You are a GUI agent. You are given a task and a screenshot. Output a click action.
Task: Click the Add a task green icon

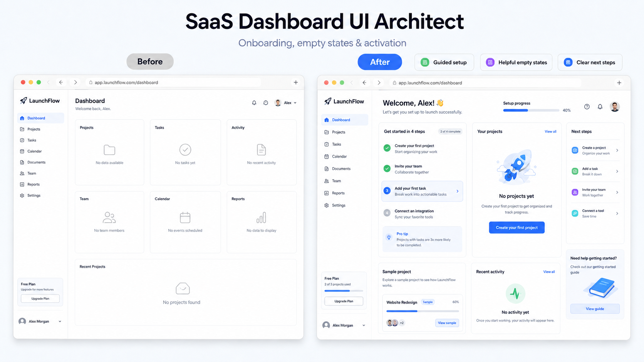(x=575, y=171)
